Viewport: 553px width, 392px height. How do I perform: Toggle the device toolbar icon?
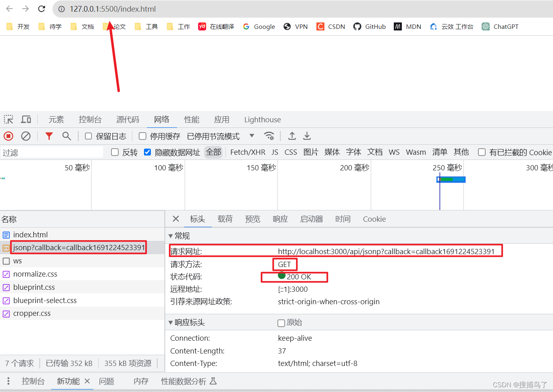click(x=26, y=119)
